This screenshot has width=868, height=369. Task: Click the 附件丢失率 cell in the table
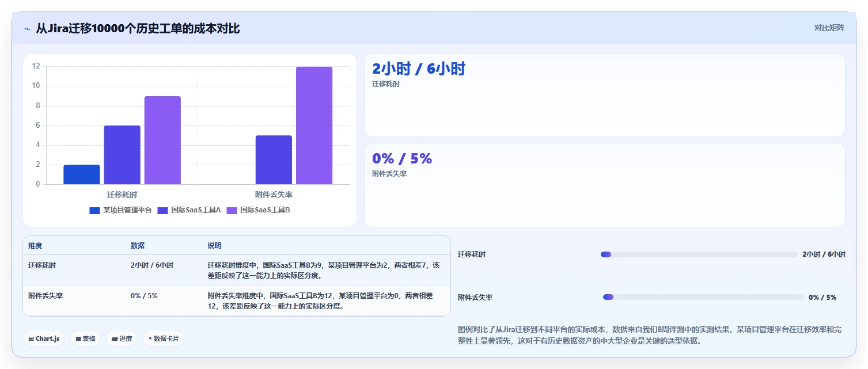46,295
